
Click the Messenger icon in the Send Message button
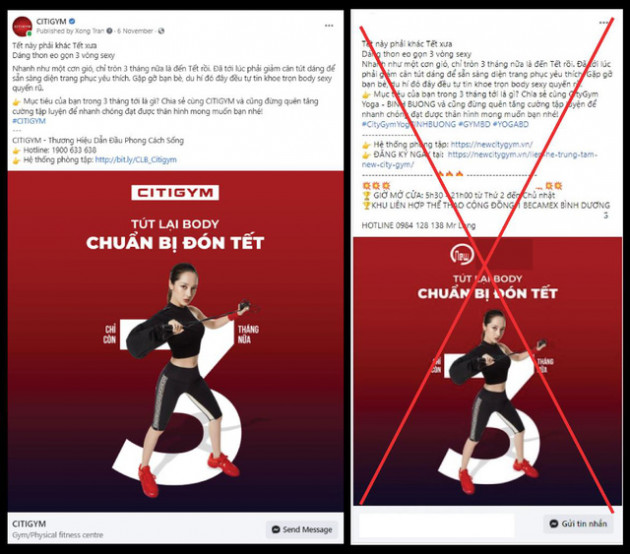point(276,529)
